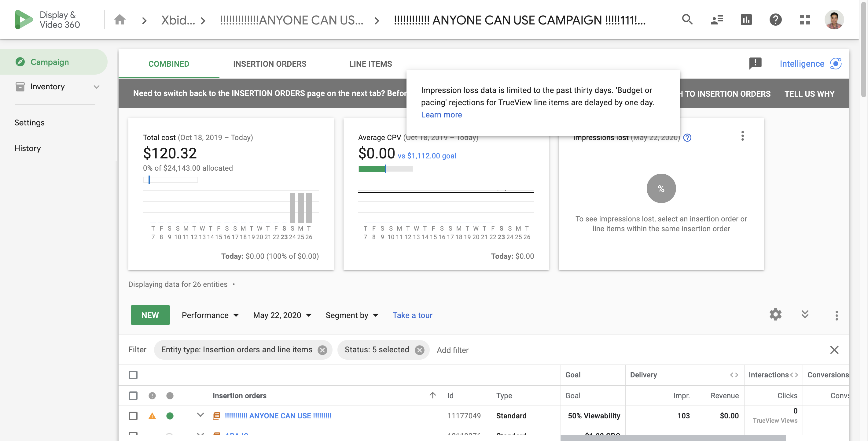Click the Revenue column header
This screenshot has width=868, height=441.
coord(724,395)
